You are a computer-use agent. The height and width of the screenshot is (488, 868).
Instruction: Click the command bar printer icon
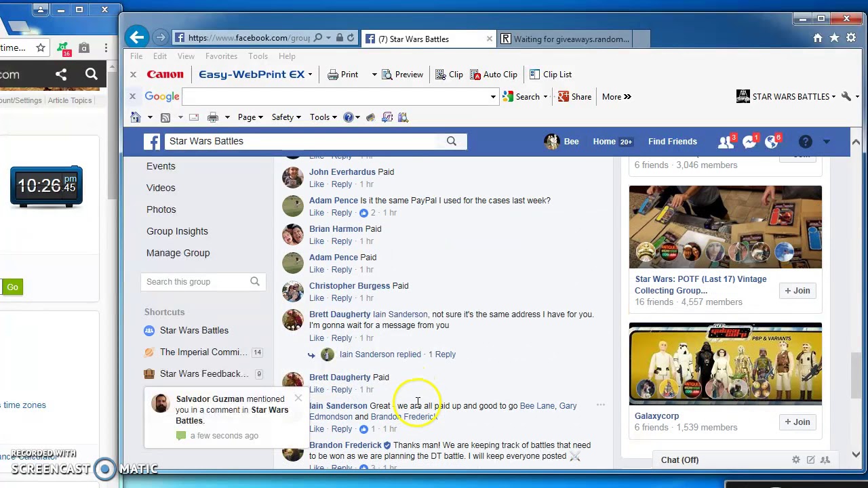coord(213,117)
